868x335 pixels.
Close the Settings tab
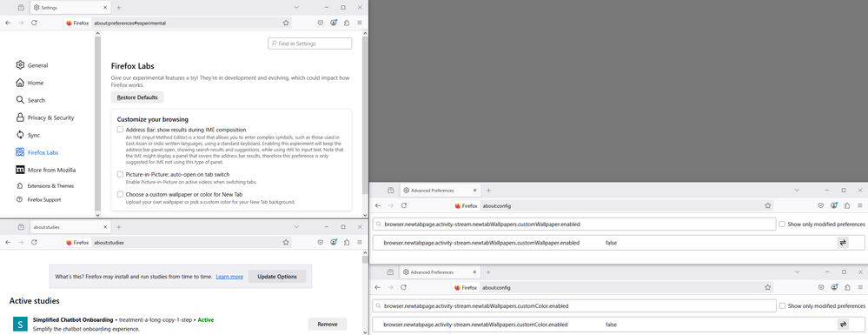[105, 7]
